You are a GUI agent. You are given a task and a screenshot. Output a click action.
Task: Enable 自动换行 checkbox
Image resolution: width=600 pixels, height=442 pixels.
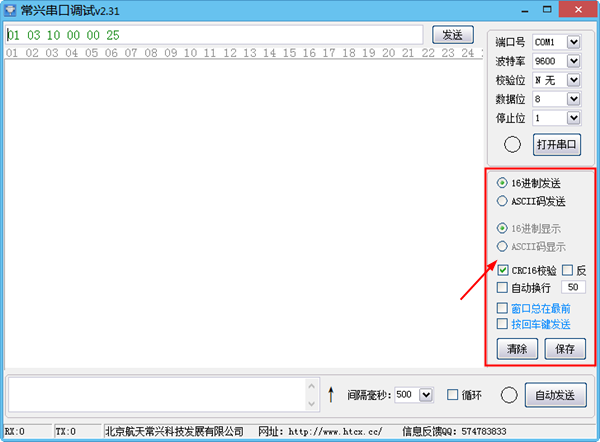tap(502, 287)
